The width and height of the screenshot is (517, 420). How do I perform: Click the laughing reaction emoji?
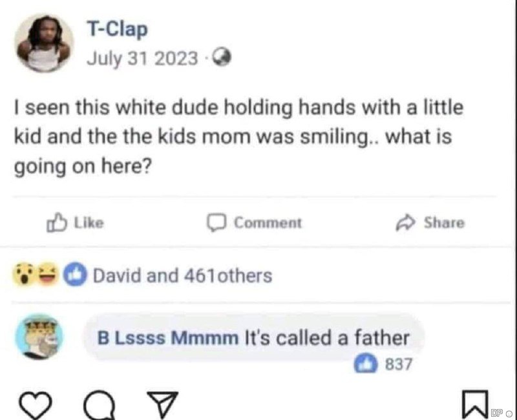pos(47,276)
